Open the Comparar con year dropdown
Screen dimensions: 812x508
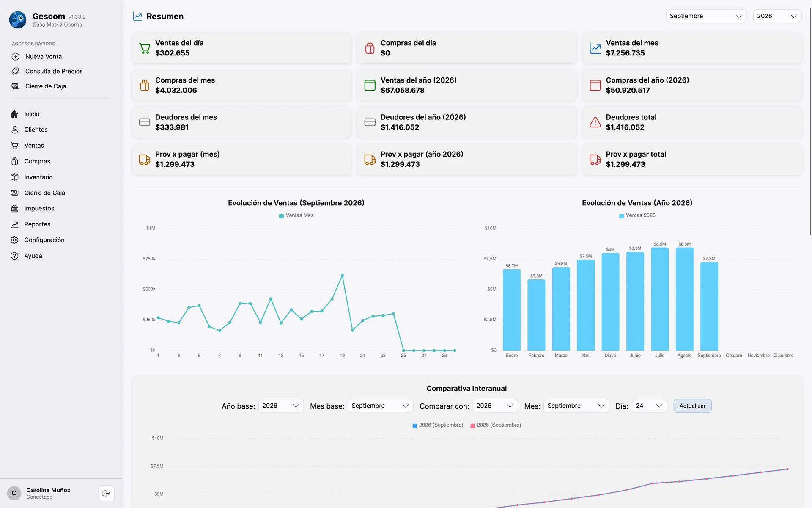coord(495,406)
